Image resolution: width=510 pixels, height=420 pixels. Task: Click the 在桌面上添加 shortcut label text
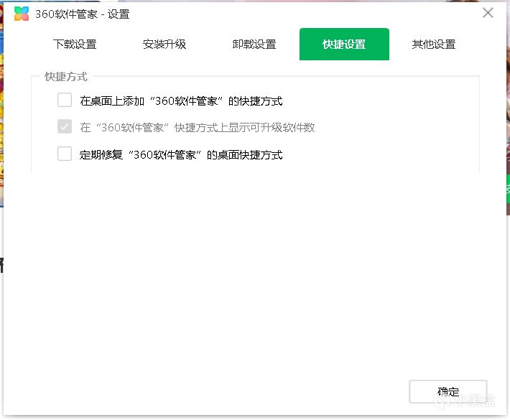coord(181,101)
